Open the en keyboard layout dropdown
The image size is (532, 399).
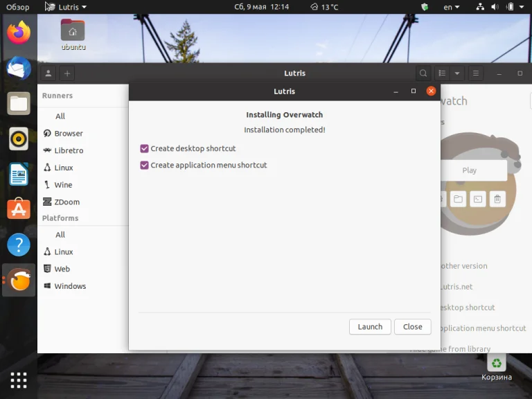(x=451, y=7)
